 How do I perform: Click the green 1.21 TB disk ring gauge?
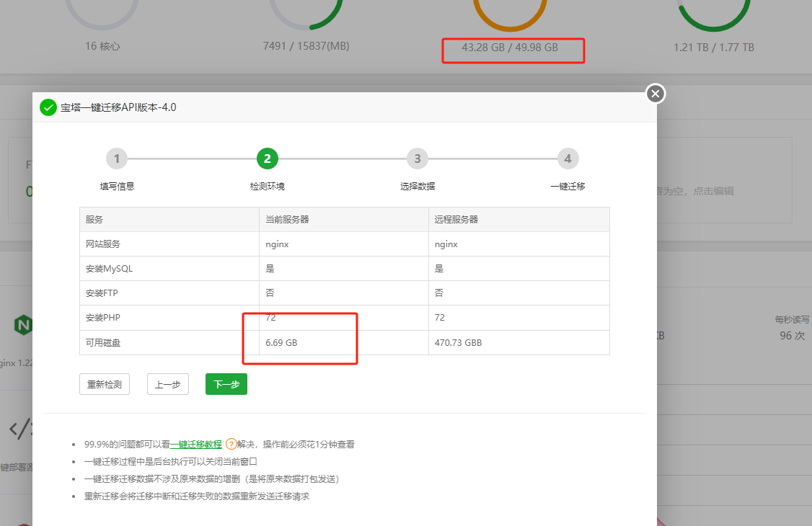coord(714,15)
